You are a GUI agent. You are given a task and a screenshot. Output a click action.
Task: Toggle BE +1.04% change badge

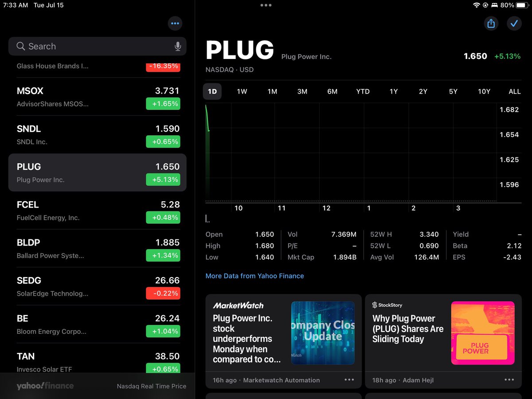click(x=163, y=331)
